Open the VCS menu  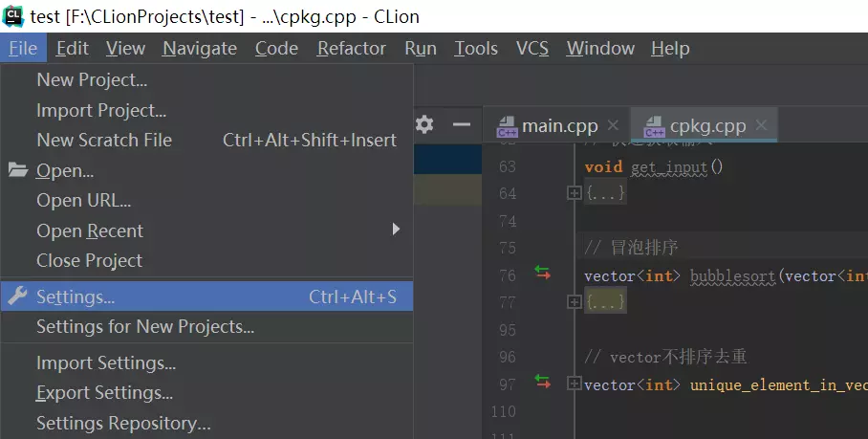point(532,49)
